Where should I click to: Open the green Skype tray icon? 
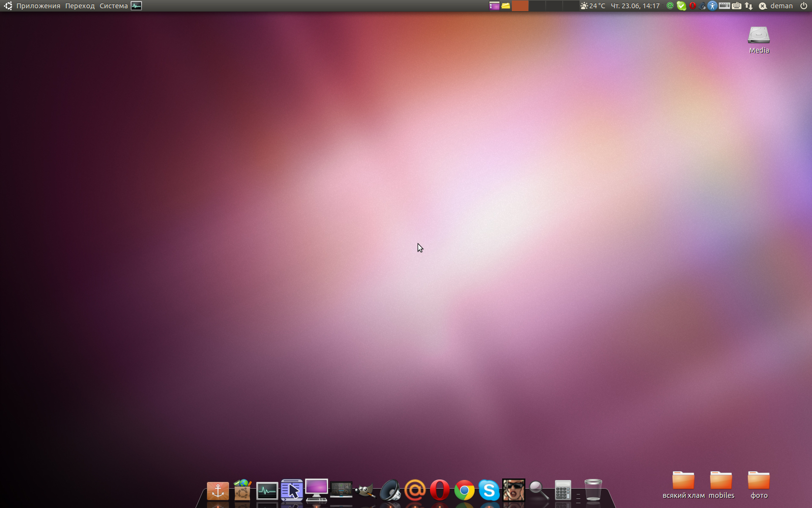(x=681, y=6)
